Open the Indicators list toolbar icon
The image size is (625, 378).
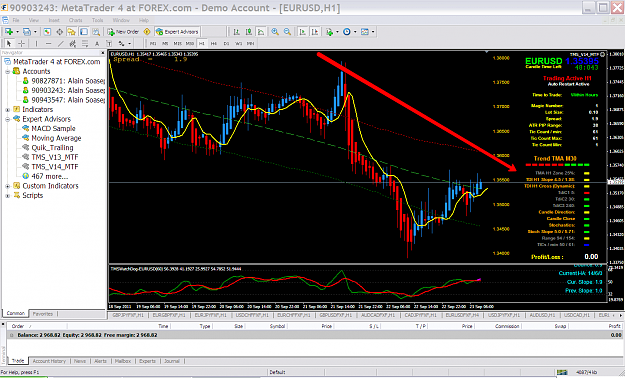pos(329,32)
